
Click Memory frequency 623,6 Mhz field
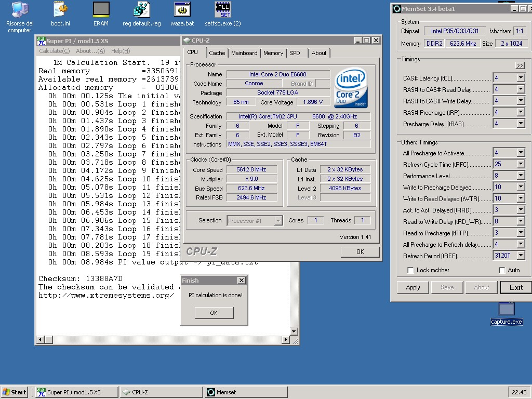463,44
